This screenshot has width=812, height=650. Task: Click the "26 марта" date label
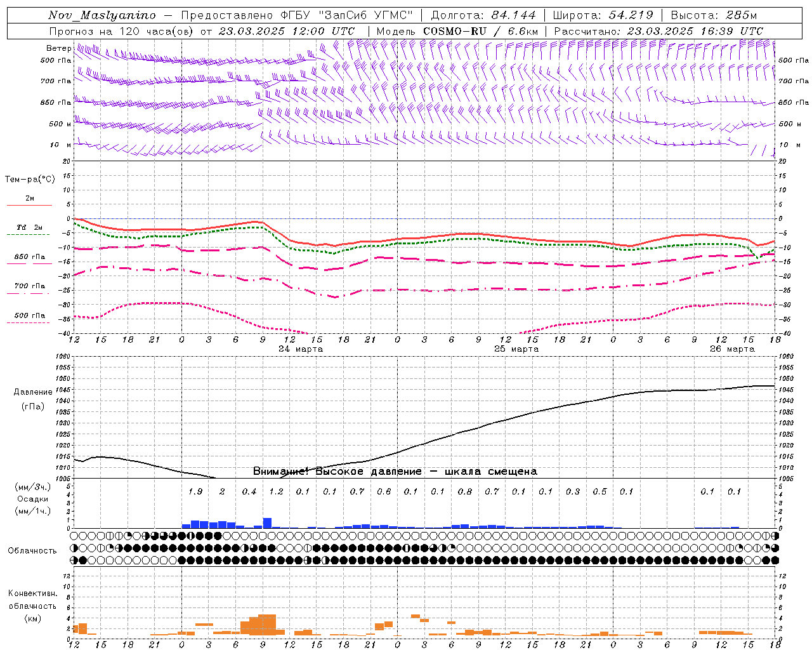(732, 349)
